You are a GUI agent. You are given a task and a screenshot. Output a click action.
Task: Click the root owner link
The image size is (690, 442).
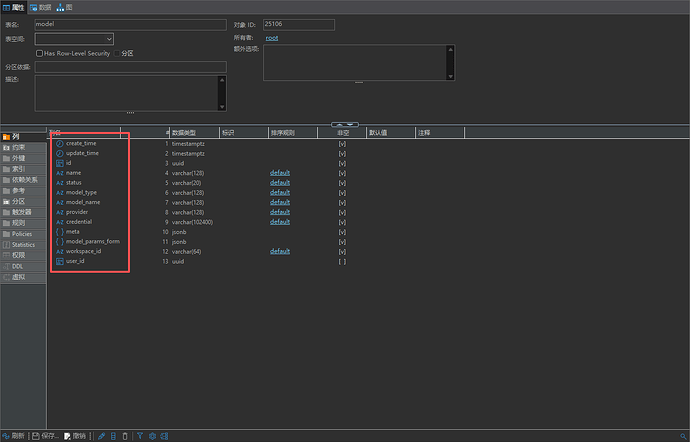coord(272,38)
